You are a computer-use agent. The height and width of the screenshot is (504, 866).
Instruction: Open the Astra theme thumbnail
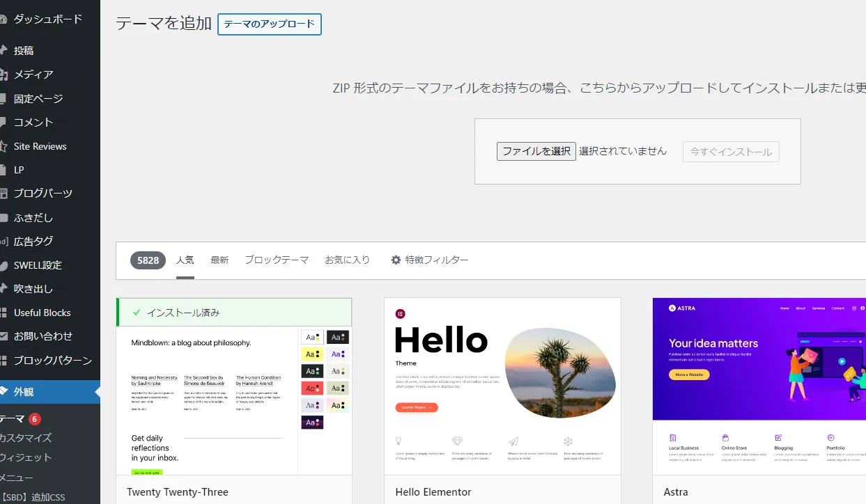click(x=759, y=386)
